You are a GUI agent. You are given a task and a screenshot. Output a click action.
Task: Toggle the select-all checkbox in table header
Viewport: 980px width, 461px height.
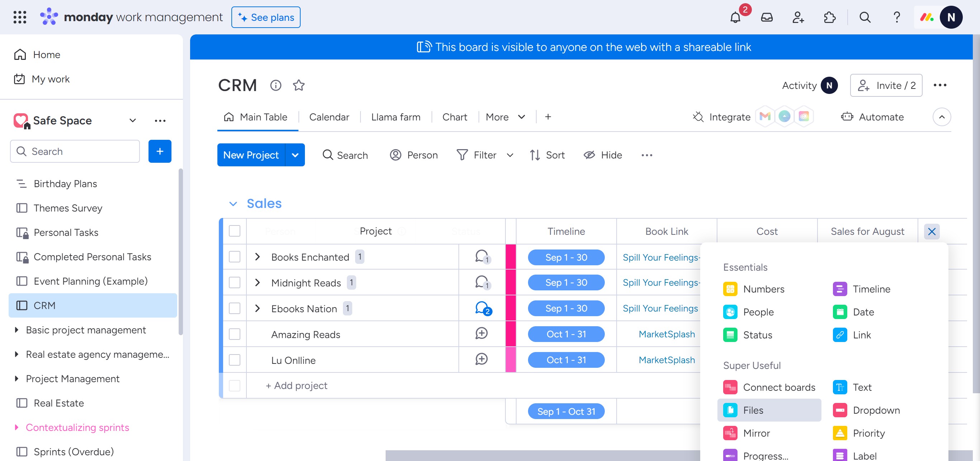point(234,231)
